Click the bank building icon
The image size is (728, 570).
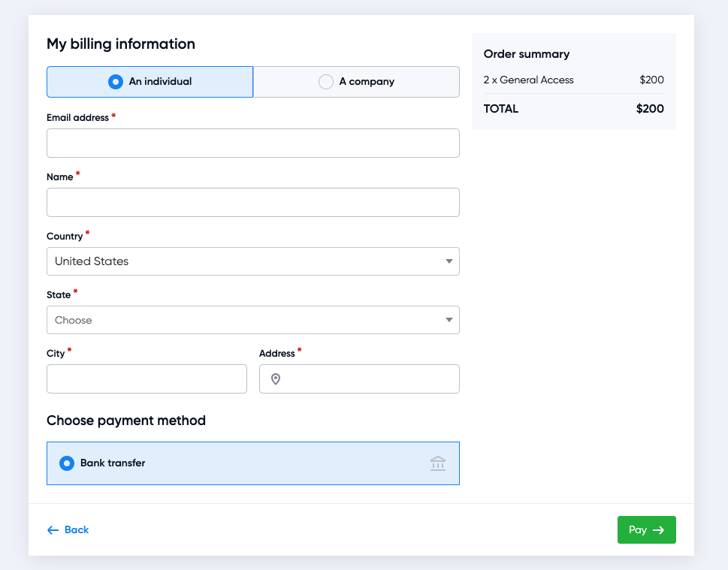(438, 463)
